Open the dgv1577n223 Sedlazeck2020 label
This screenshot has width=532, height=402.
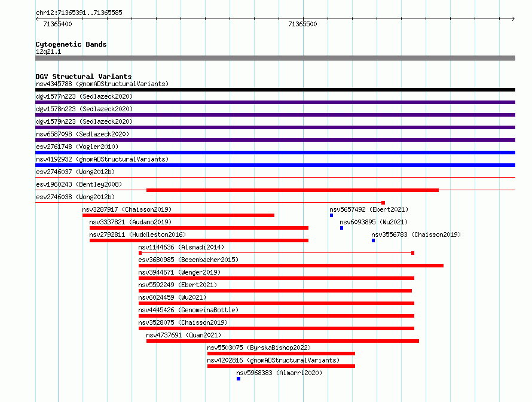[84, 96]
